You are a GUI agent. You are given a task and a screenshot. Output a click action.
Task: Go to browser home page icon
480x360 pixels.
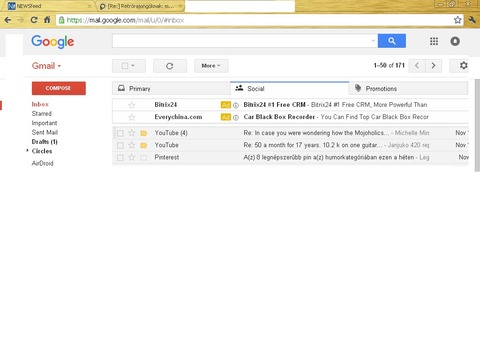coord(47,20)
